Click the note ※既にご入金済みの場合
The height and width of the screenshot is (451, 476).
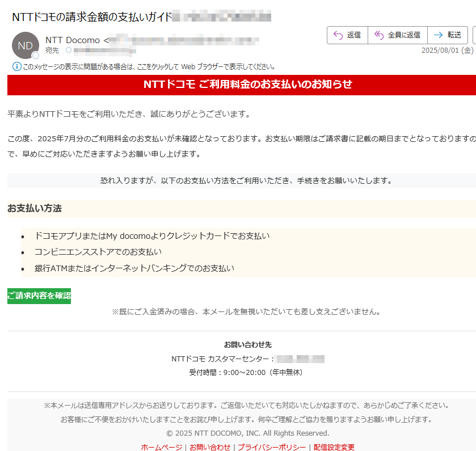pyautogui.click(x=246, y=311)
